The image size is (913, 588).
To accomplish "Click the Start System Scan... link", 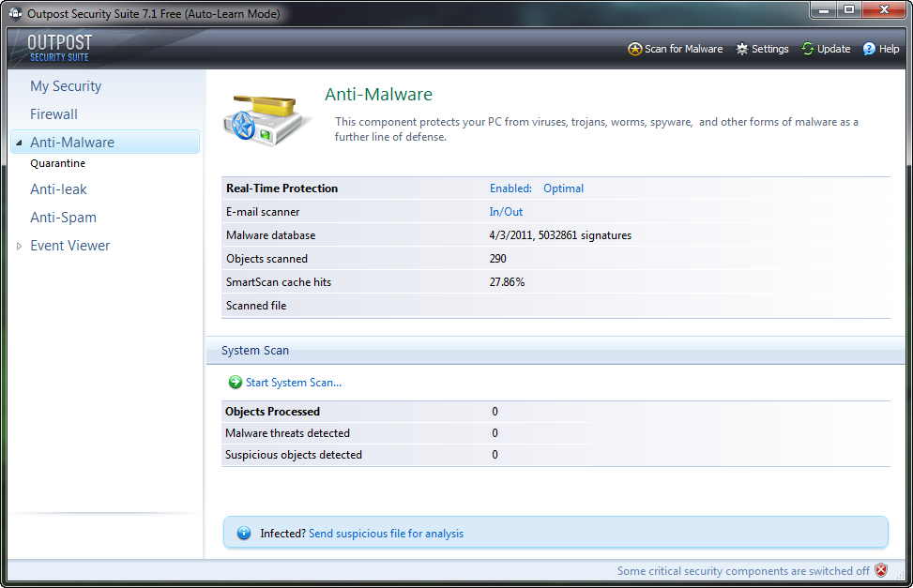I will (294, 383).
